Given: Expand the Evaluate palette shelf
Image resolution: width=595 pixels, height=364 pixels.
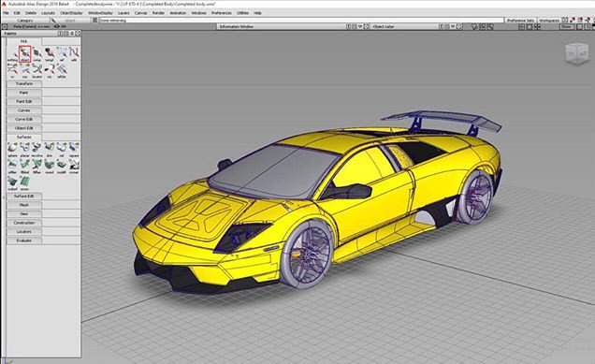Looking at the screenshot, I should pos(24,240).
